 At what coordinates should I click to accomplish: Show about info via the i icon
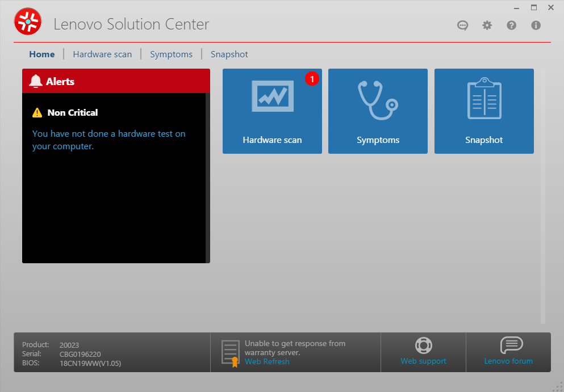[x=536, y=25]
